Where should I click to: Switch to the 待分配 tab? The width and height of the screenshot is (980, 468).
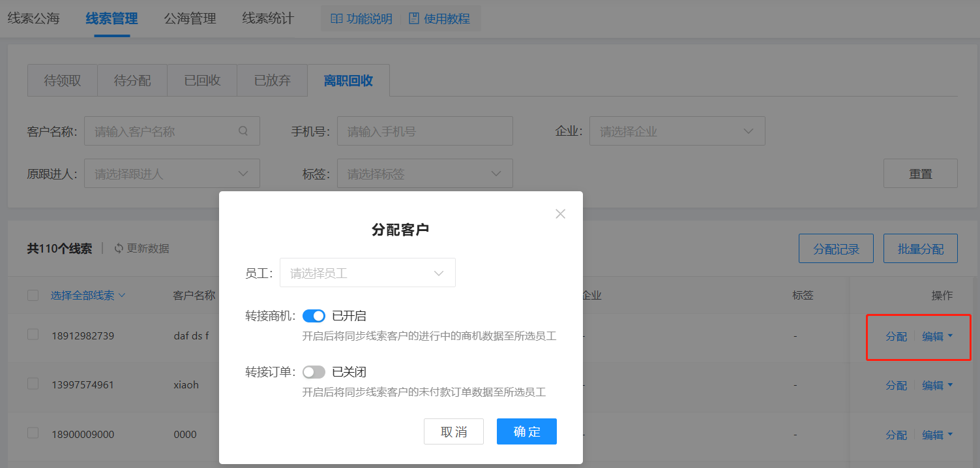132,81
